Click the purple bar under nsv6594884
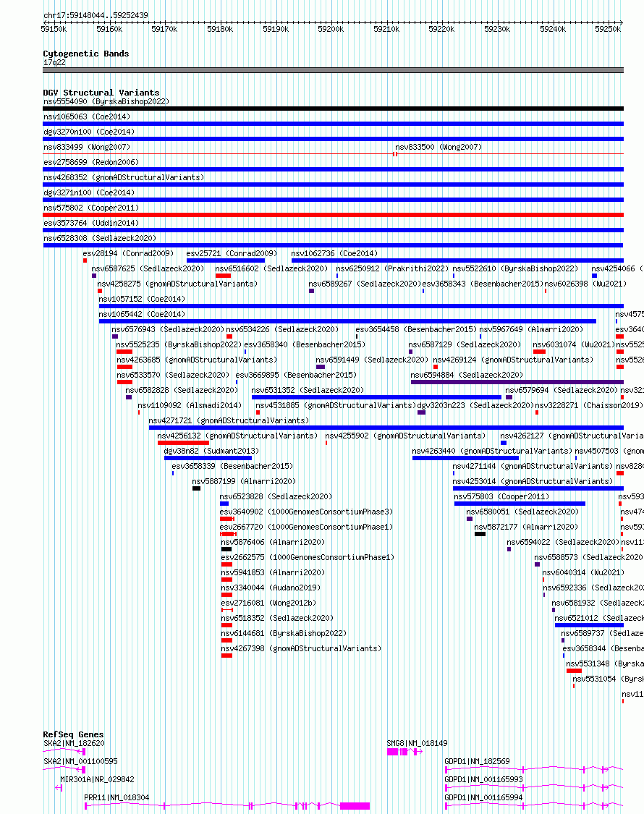This screenshot has width=644, height=814. (517, 382)
